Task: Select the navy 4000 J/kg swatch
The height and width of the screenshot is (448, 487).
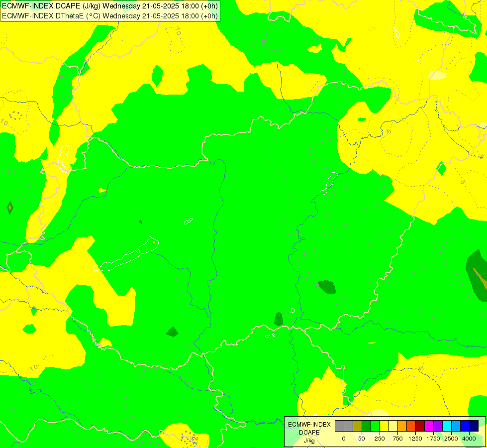Action: [474, 426]
